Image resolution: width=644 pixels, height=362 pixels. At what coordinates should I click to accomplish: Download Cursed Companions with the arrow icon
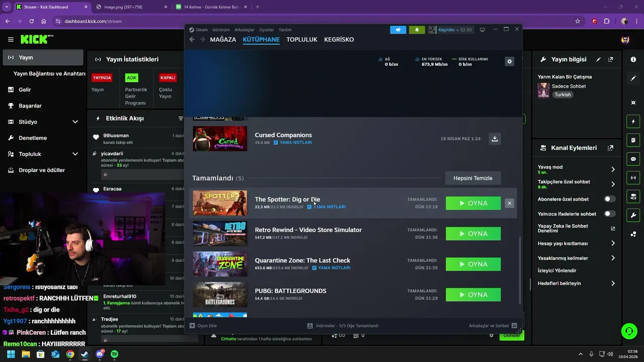point(495,139)
